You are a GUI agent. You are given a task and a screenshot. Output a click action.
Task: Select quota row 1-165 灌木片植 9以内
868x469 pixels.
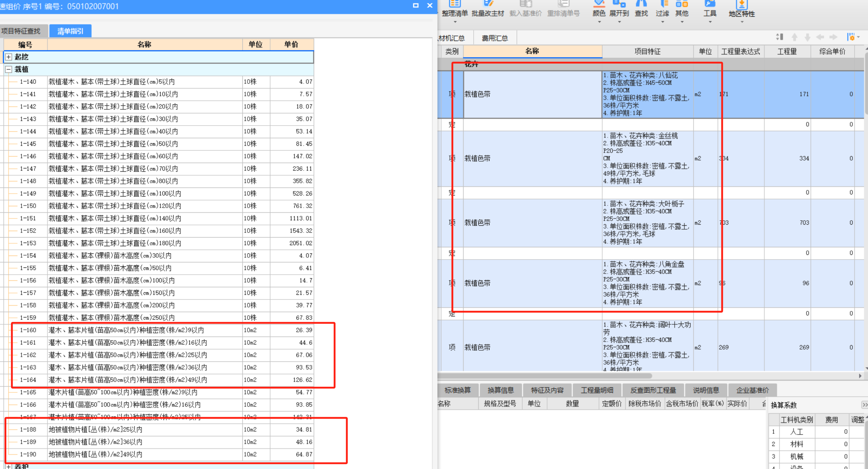coord(158,392)
